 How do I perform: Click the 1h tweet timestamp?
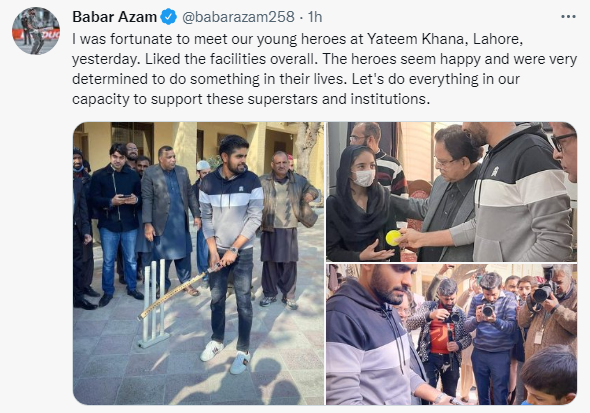315,17
